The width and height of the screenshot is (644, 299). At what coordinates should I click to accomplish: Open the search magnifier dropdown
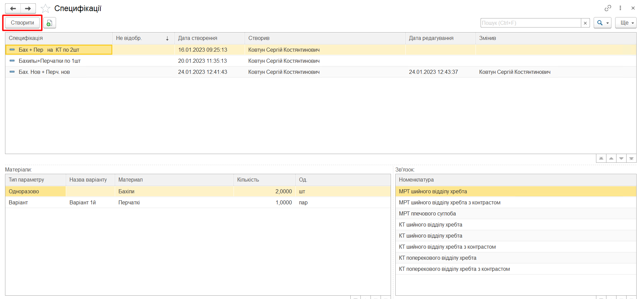602,23
